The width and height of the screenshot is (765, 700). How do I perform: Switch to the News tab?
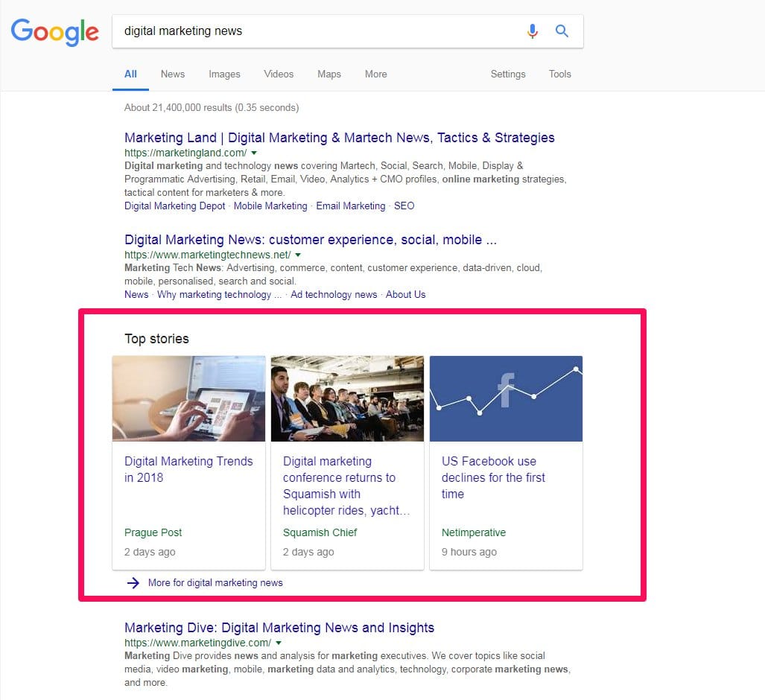[173, 74]
